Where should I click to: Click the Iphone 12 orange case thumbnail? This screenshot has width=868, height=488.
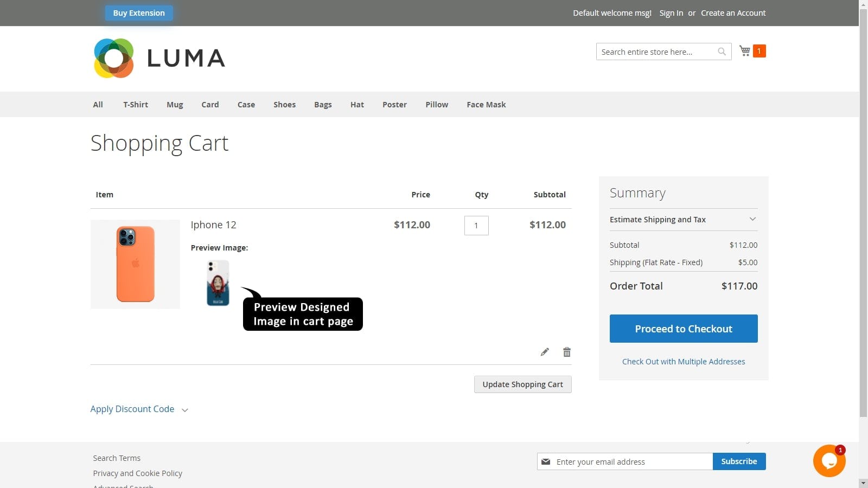click(135, 264)
